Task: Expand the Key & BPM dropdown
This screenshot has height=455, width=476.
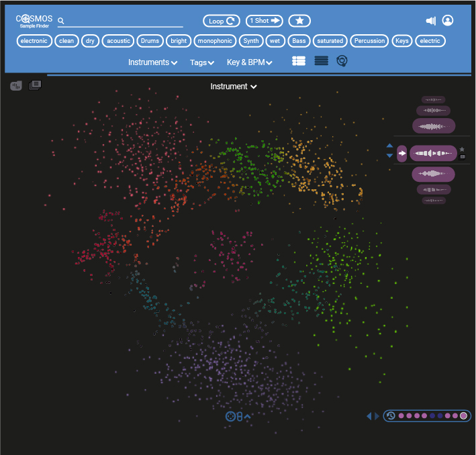Action: click(x=250, y=62)
